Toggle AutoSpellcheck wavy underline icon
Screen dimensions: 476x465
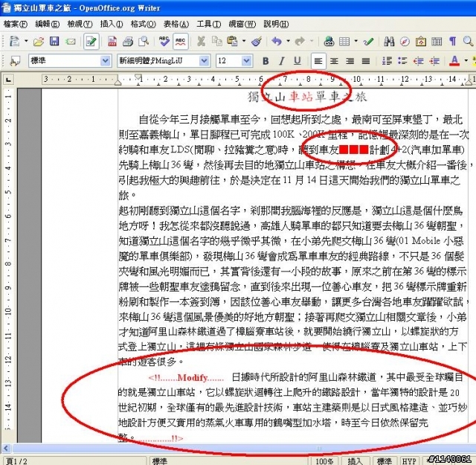point(180,41)
